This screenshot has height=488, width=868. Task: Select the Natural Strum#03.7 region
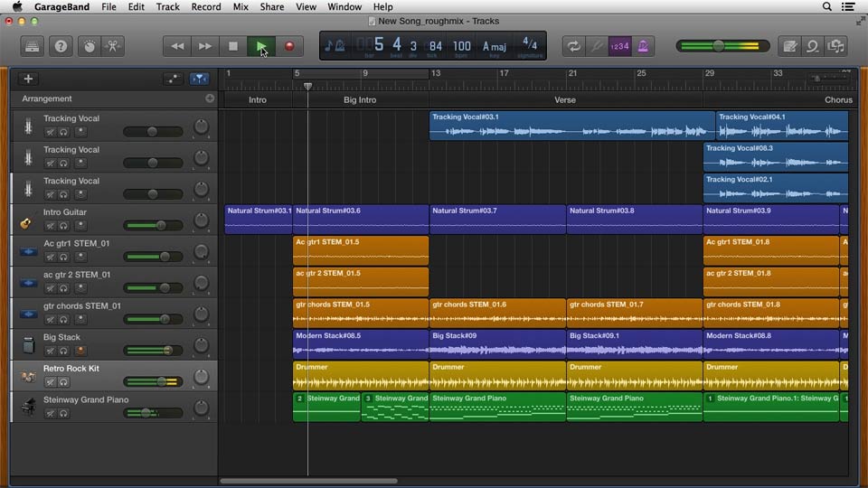point(497,219)
